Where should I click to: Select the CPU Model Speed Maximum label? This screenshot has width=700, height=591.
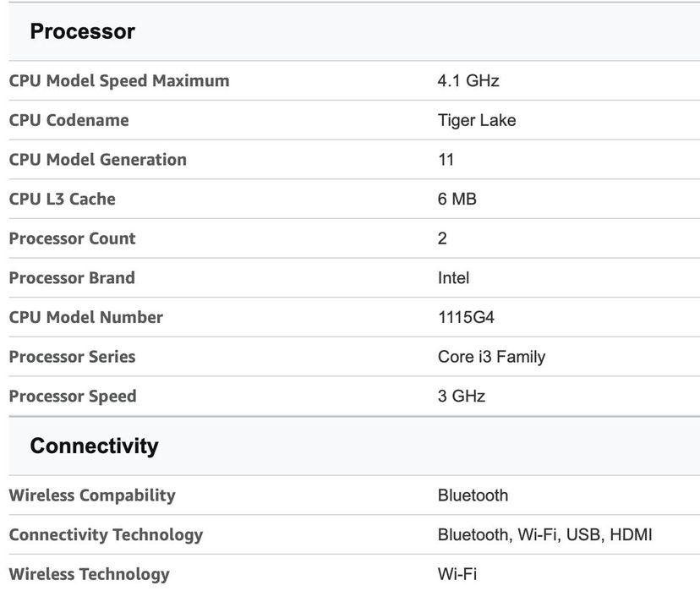click(119, 81)
